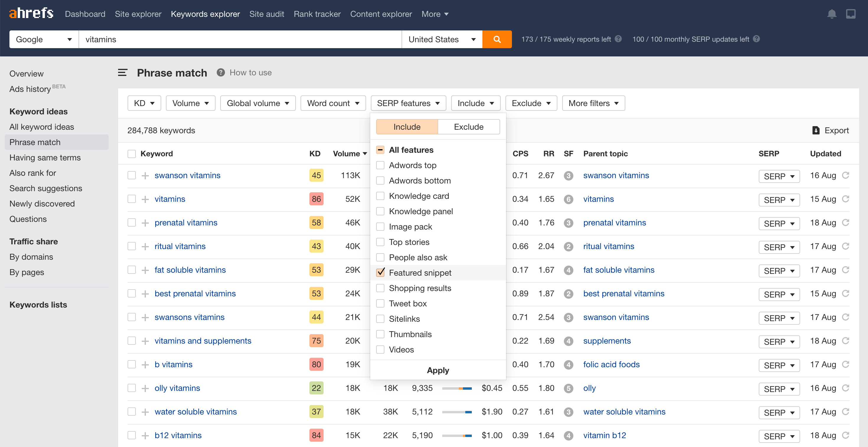The height and width of the screenshot is (447, 868).
Task: Refresh SERP data for prenatal vitamins row
Action: 846,222
